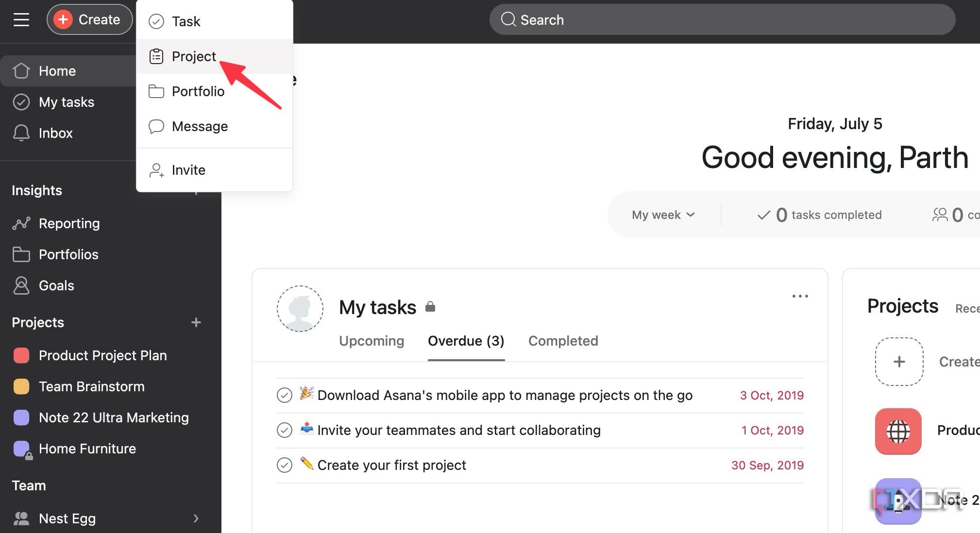The width and height of the screenshot is (980, 533).
Task: Switch to the Completed tab
Action: pos(563,341)
